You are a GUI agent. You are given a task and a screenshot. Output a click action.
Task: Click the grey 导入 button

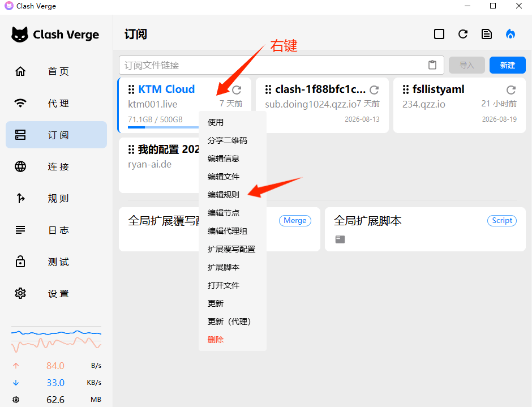[x=467, y=65]
